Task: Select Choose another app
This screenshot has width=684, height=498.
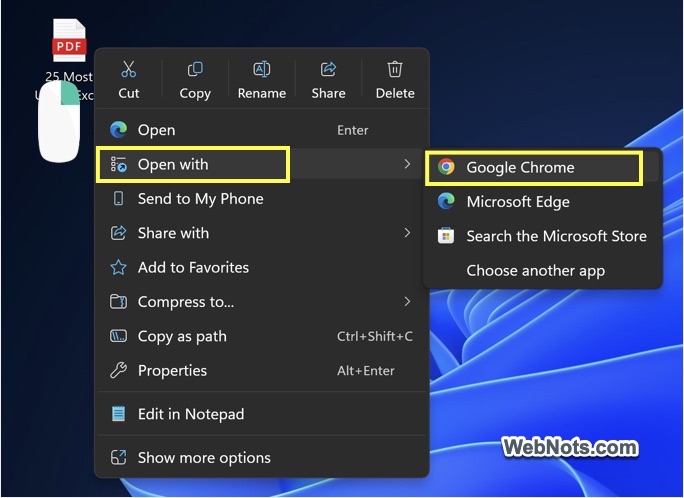Action: tap(543, 271)
